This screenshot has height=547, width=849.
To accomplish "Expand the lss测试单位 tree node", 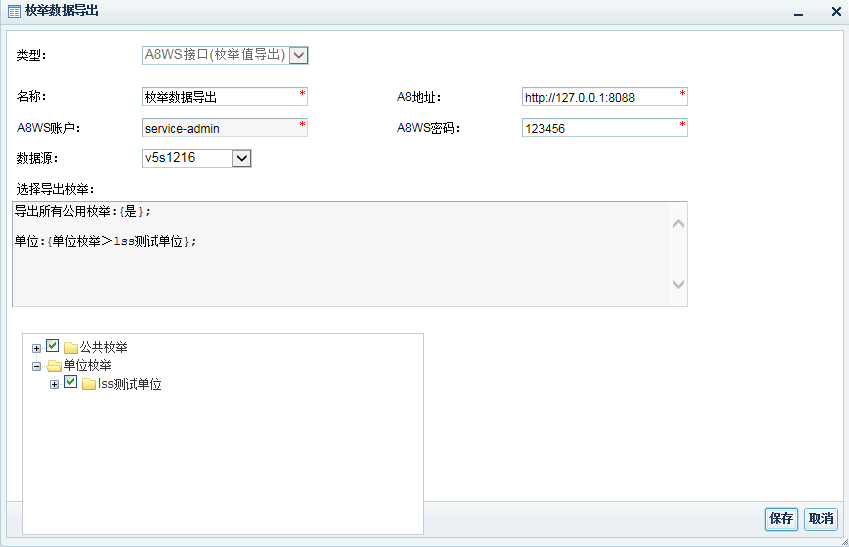I will [54, 385].
